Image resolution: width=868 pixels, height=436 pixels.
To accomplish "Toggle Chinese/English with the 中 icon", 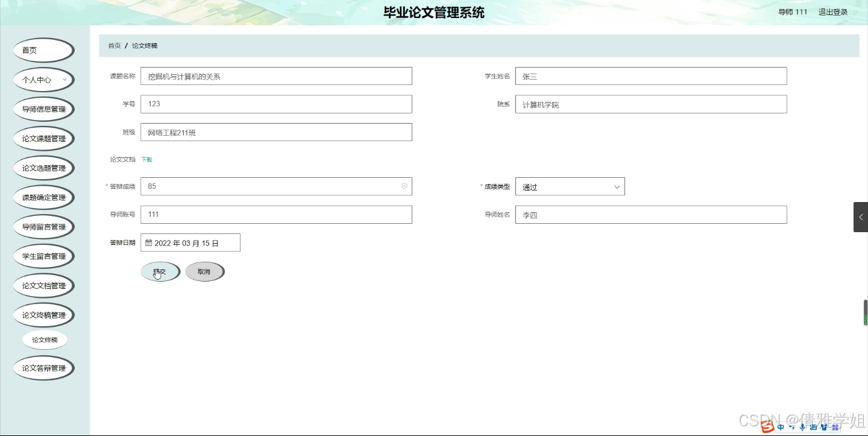I will tap(781, 427).
